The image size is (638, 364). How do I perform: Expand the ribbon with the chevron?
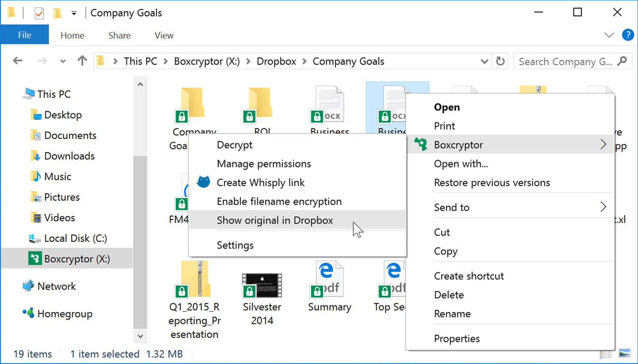pos(609,35)
